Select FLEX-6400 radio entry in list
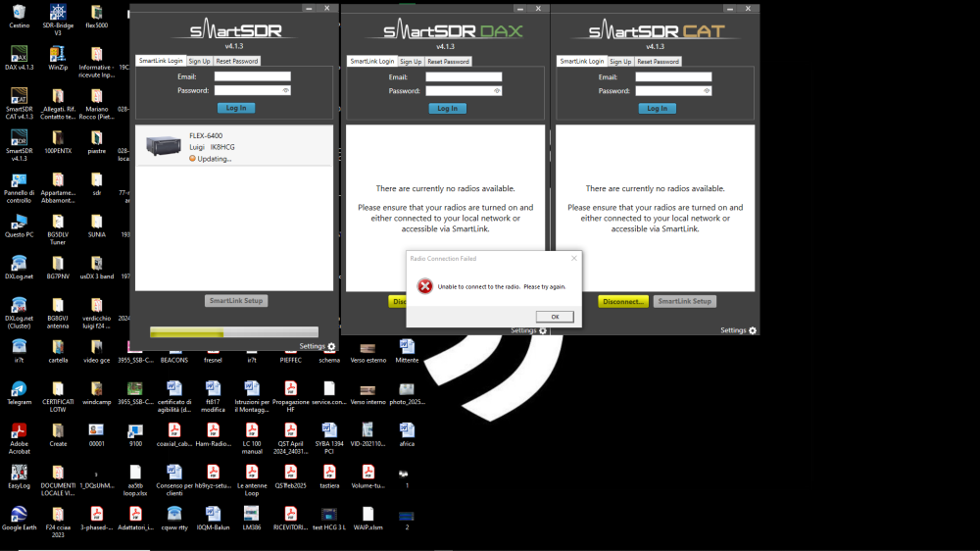This screenshot has width=980, height=551. [234, 146]
